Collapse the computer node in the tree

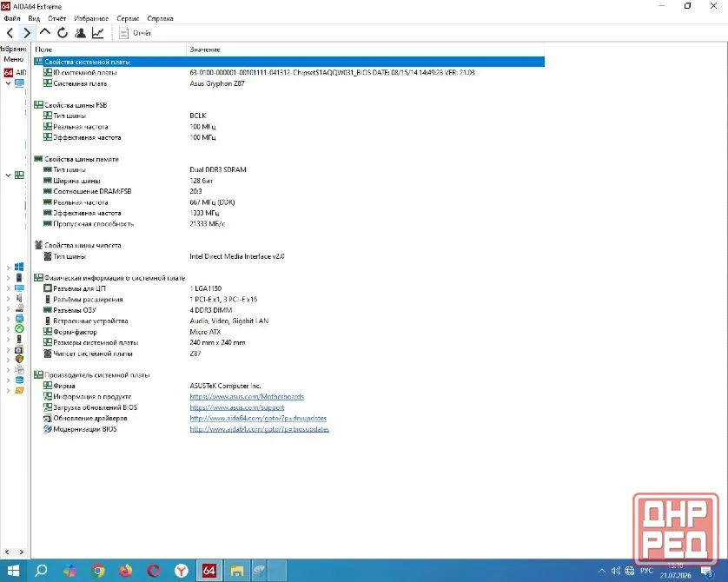[x=8, y=83]
